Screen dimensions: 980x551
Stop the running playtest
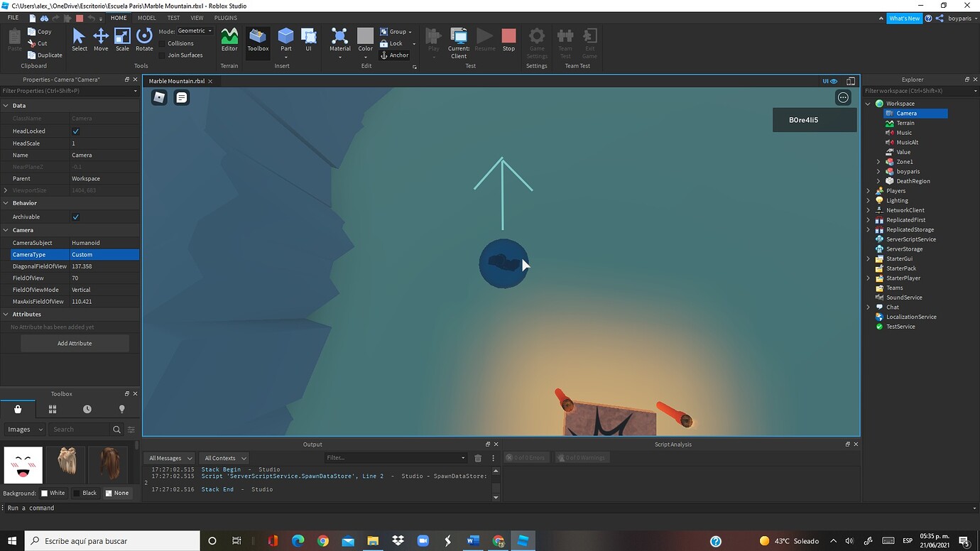click(x=508, y=39)
